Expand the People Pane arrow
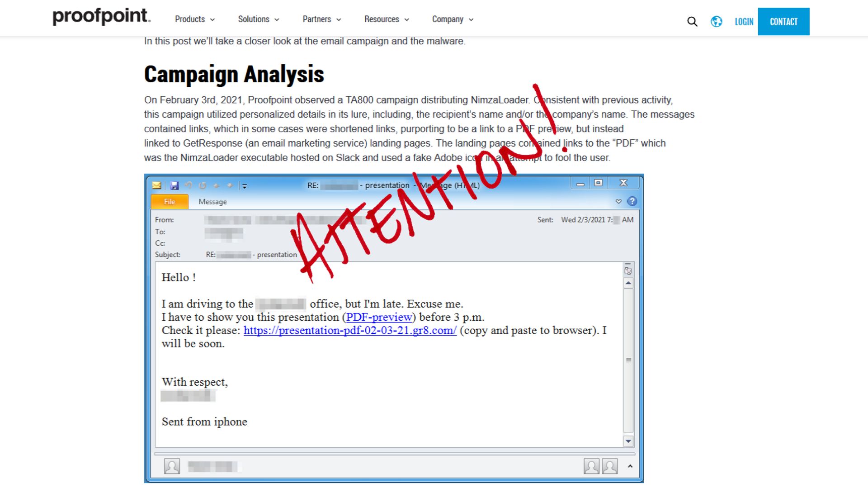 pos(630,466)
